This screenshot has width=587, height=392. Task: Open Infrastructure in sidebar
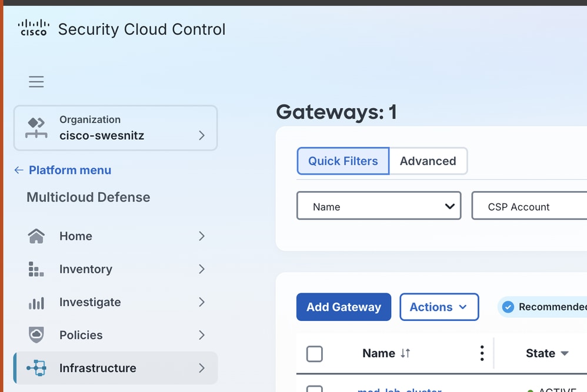(115, 368)
